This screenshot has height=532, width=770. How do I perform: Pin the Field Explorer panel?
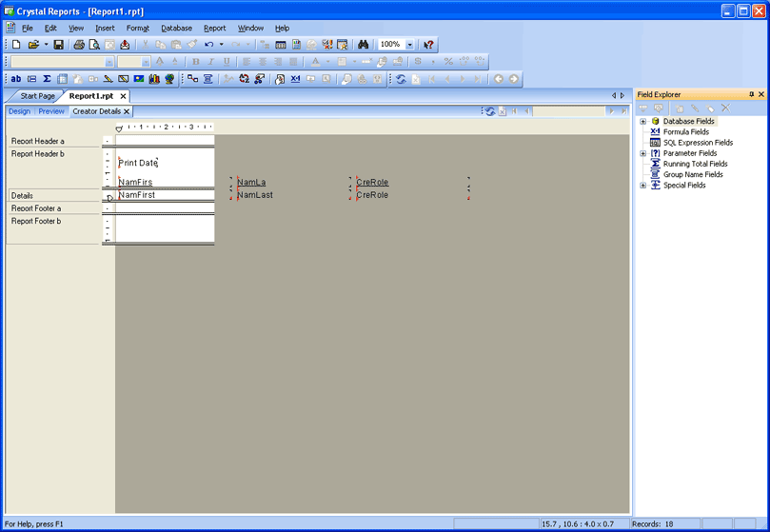[x=751, y=95]
